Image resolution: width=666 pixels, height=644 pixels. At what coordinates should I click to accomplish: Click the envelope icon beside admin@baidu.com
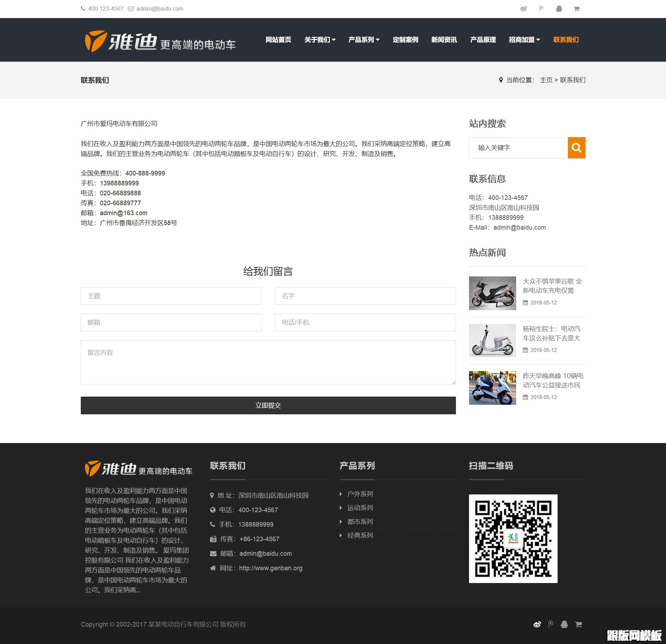pos(130,9)
